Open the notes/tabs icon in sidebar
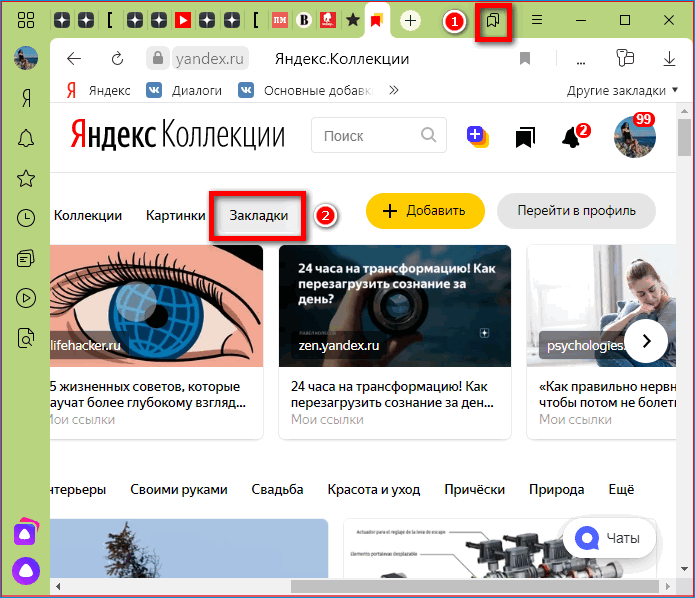 tap(26, 258)
